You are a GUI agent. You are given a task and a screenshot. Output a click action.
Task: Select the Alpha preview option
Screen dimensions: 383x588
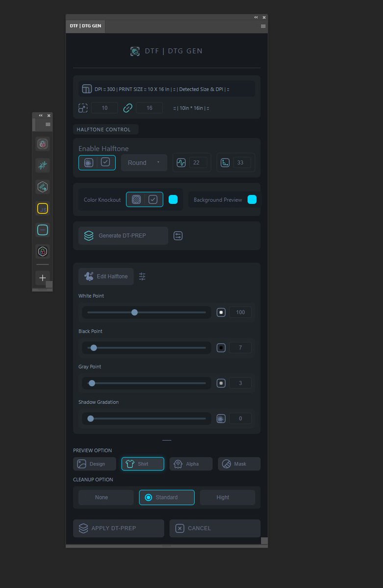tap(191, 464)
